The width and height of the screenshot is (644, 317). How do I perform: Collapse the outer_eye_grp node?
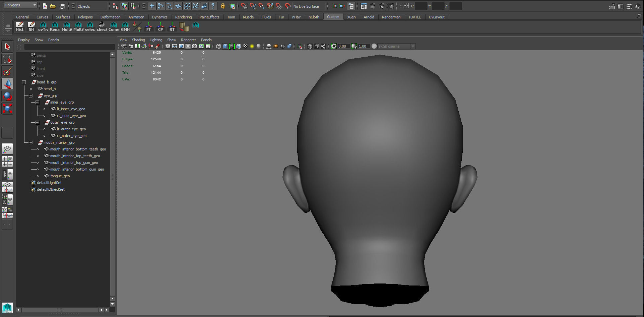pos(37,122)
